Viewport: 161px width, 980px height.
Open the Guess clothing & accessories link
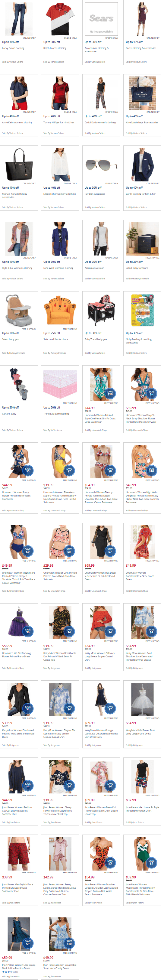(141, 48)
